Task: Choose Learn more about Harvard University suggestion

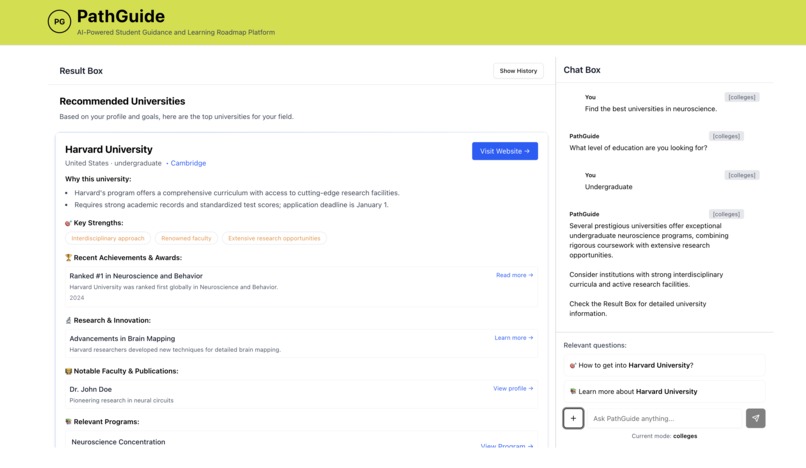Action: tap(664, 391)
